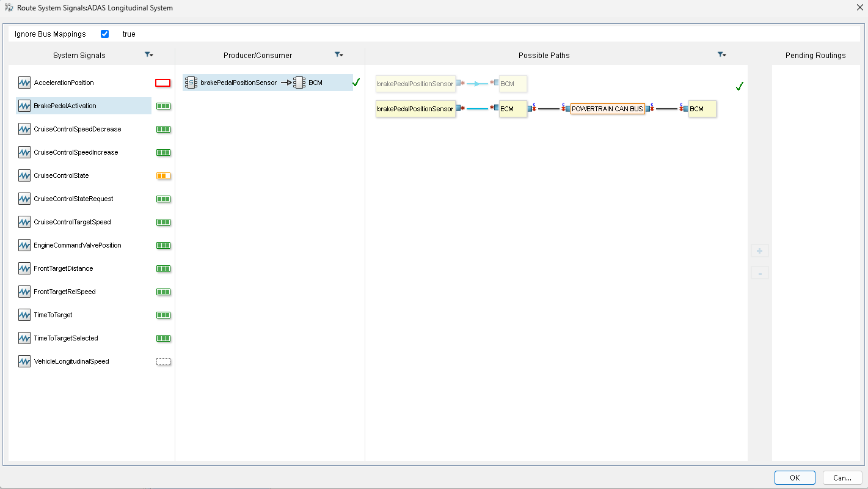Select the FrontTargetDistance signal
This screenshot has height=489, width=868.
point(64,268)
